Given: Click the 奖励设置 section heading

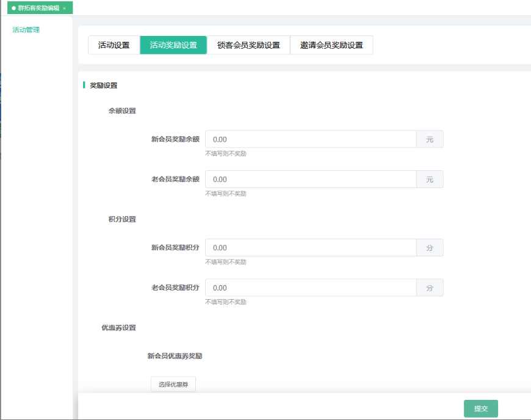Looking at the screenshot, I should click(104, 85).
